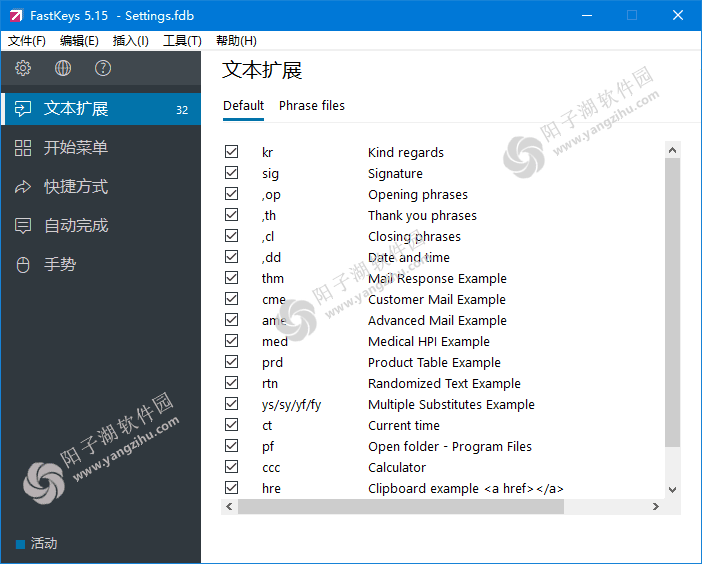Click the globe language icon
Image resolution: width=702 pixels, height=564 pixels.
63,68
